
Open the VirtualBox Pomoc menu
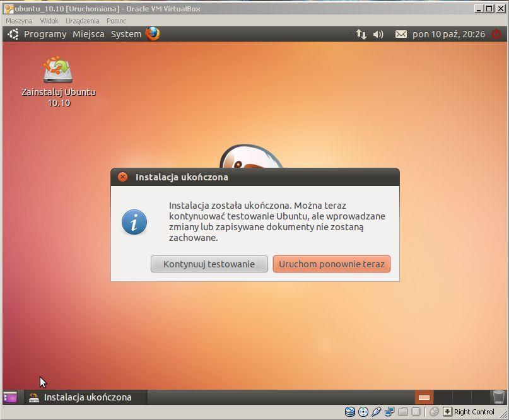click(x=116, y=21)
